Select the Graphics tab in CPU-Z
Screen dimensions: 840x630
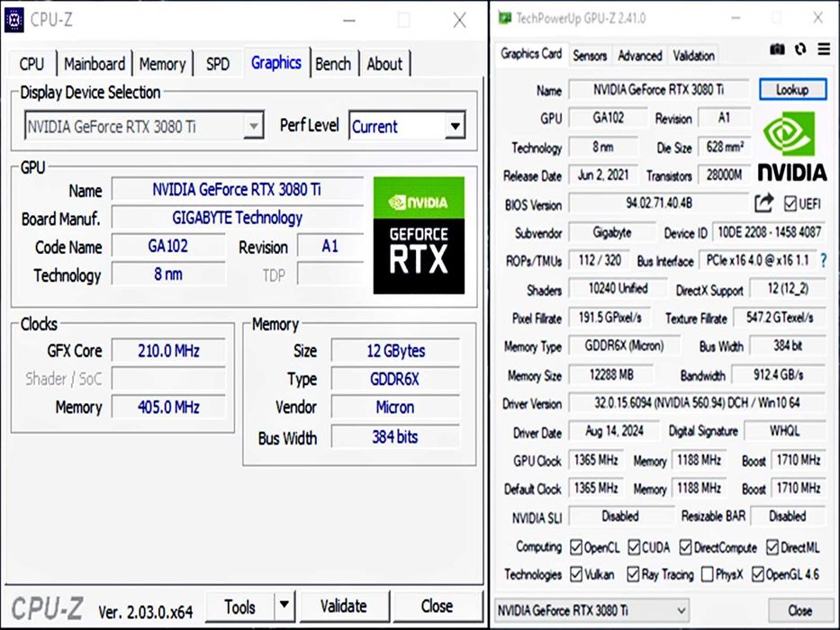(276, 63)
